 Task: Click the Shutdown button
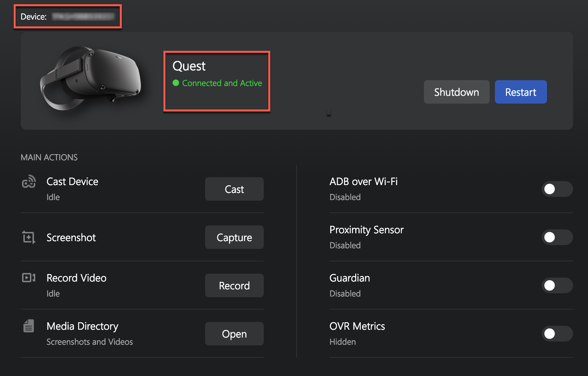(456, 92)
